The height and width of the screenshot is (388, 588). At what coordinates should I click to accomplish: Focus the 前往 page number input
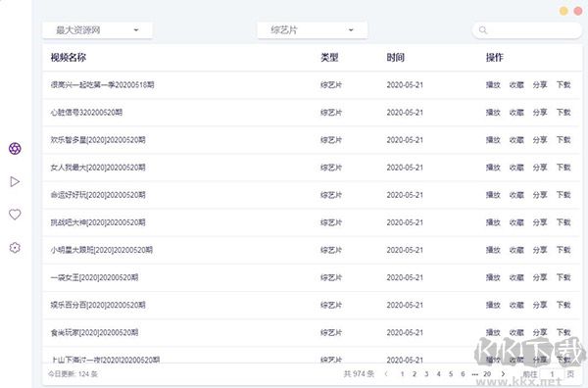552,374
